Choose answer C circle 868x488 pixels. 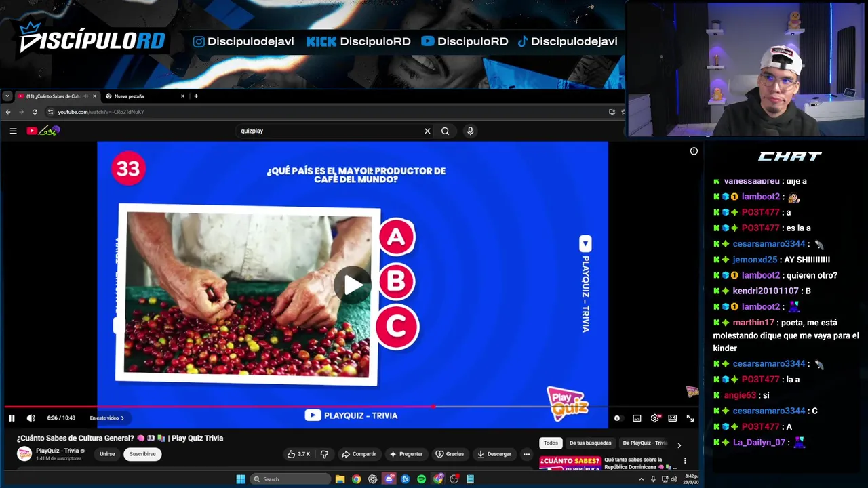coord(397,327)
